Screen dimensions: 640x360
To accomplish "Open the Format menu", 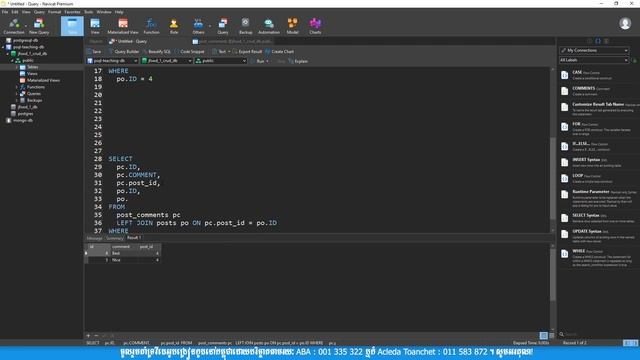I will click(x=54, y=12).
